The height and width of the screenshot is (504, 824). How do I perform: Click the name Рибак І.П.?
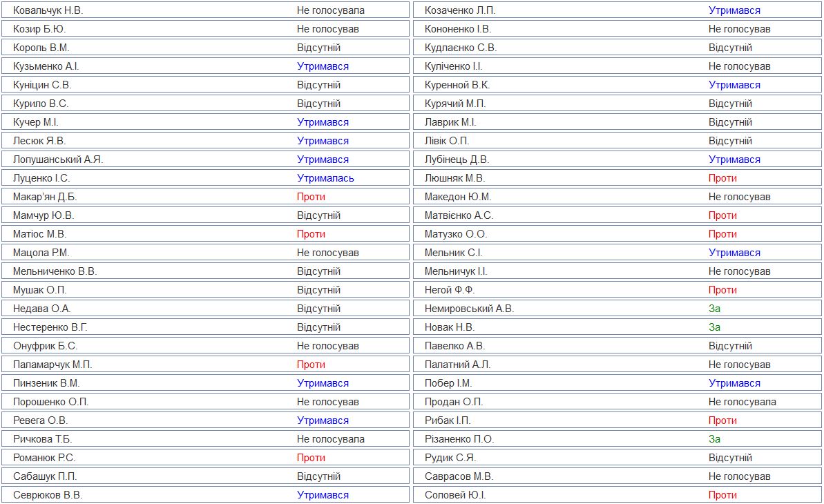(448, 420)
